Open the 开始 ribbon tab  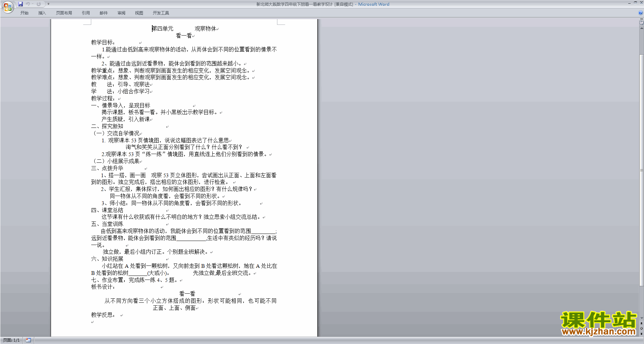(24, 13)
